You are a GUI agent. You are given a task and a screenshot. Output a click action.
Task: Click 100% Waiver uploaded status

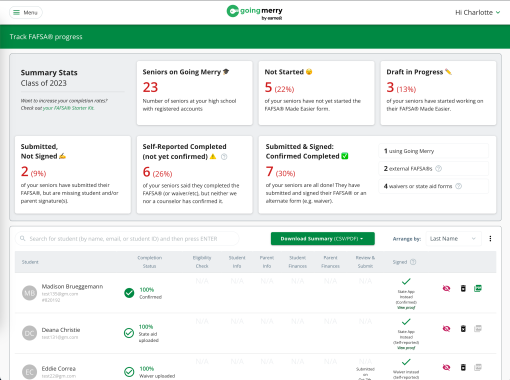click(157, 372)
